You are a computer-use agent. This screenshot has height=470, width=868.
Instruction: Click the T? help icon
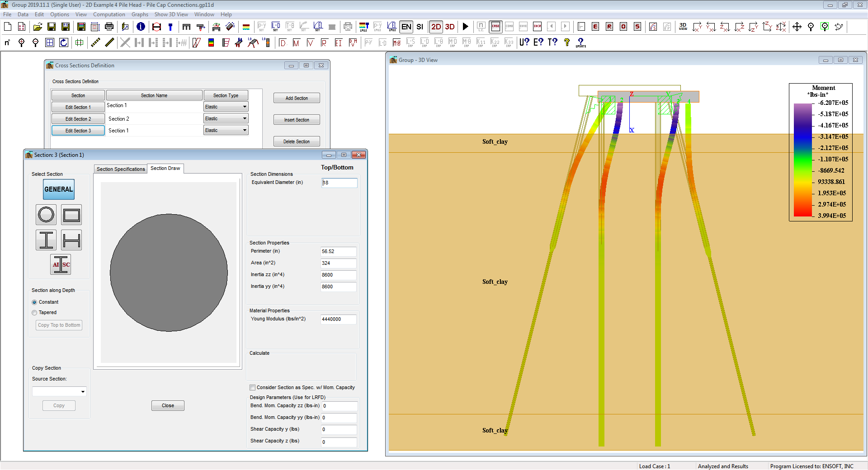(552, 42)
